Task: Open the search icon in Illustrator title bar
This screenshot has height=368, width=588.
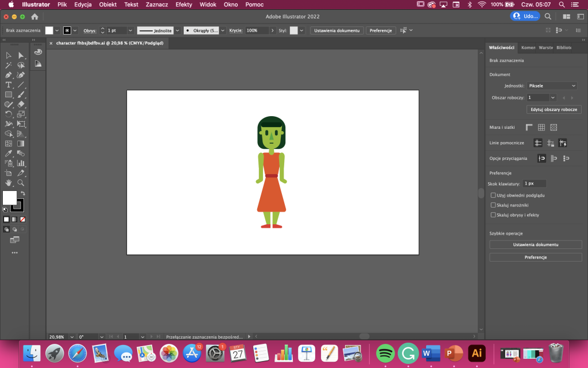Action: pyautogui.click(x=548, y=16)
